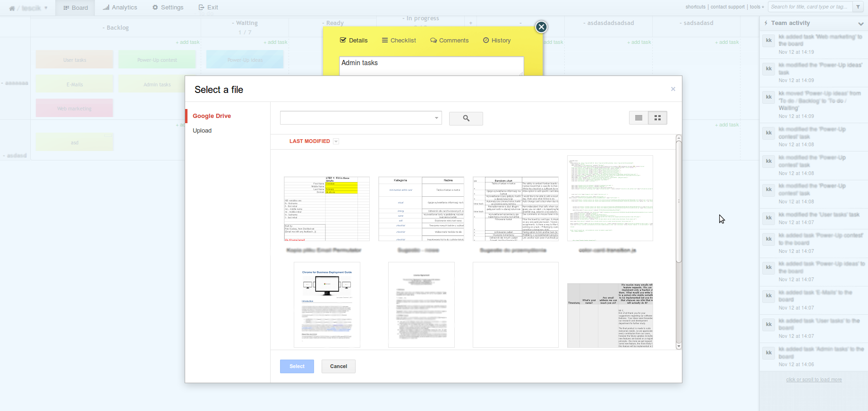Screen dimensions: 868x411
Task: Open the History tab on task card
Action: coord(497,41)
